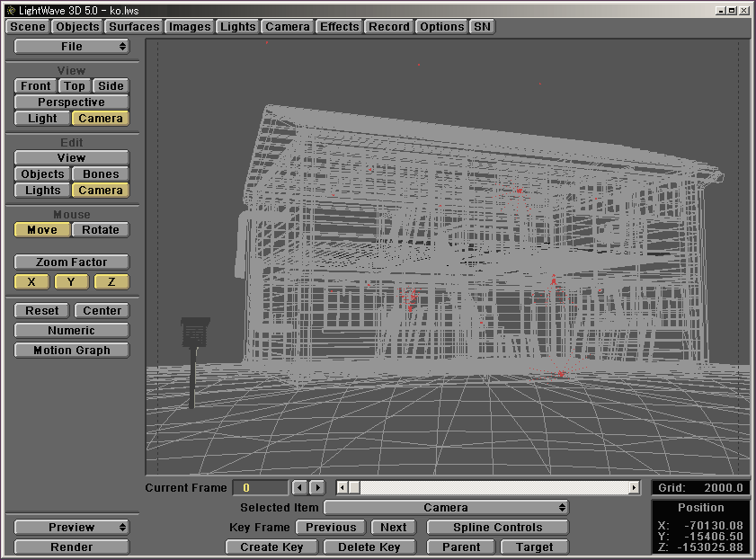Click Create Key button

[271, 547]
